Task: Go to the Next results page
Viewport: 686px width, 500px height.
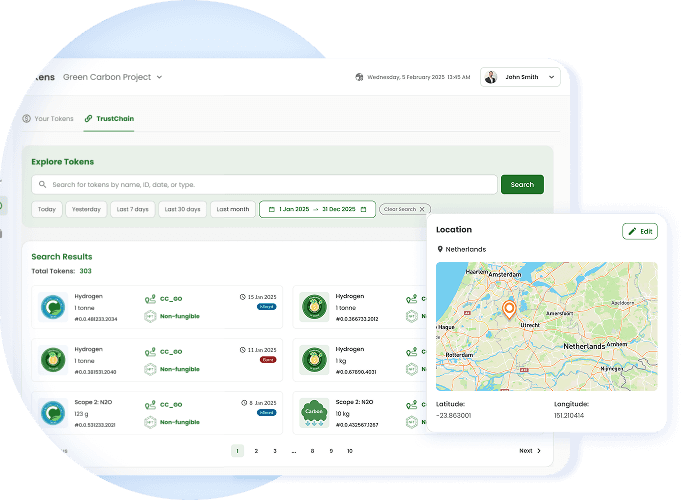Action: point(530,451)
